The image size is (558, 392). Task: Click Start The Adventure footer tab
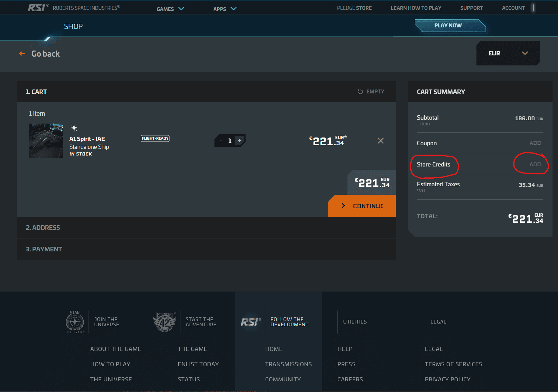201,322
